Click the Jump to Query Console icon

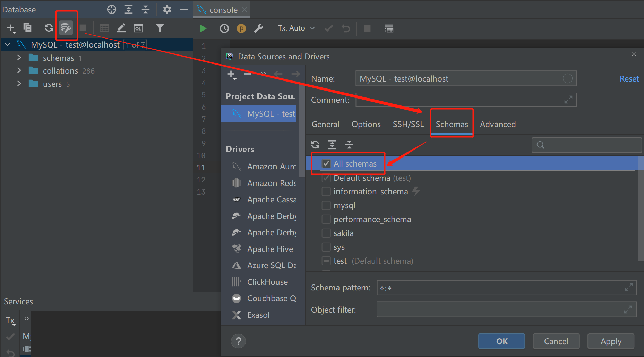(x=138, y=28)
